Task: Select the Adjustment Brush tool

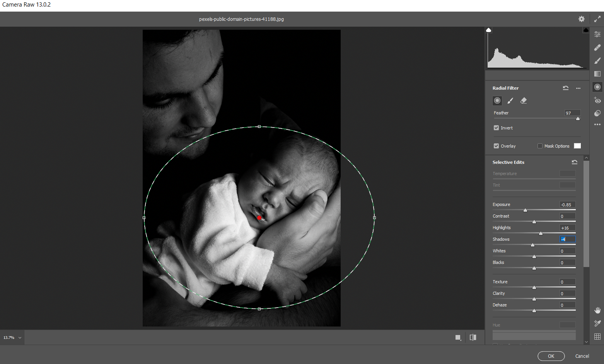Action: click(x=597, y=61)
